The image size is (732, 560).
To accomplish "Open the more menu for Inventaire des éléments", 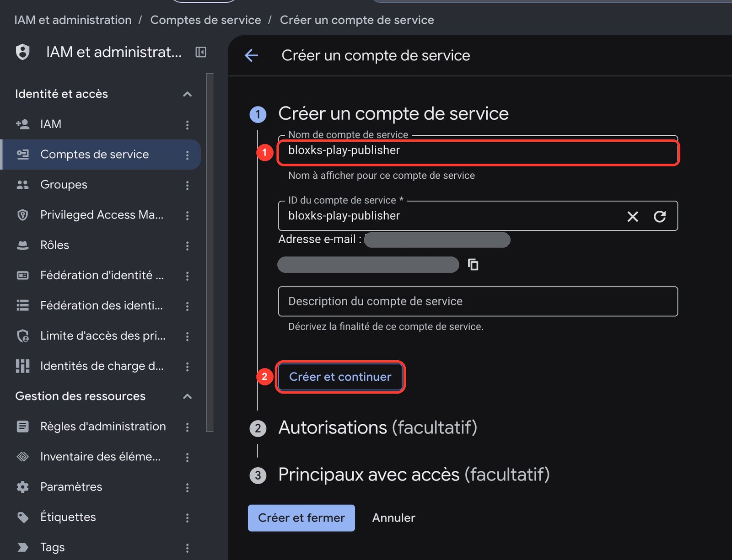I will [x=187, y=457].
